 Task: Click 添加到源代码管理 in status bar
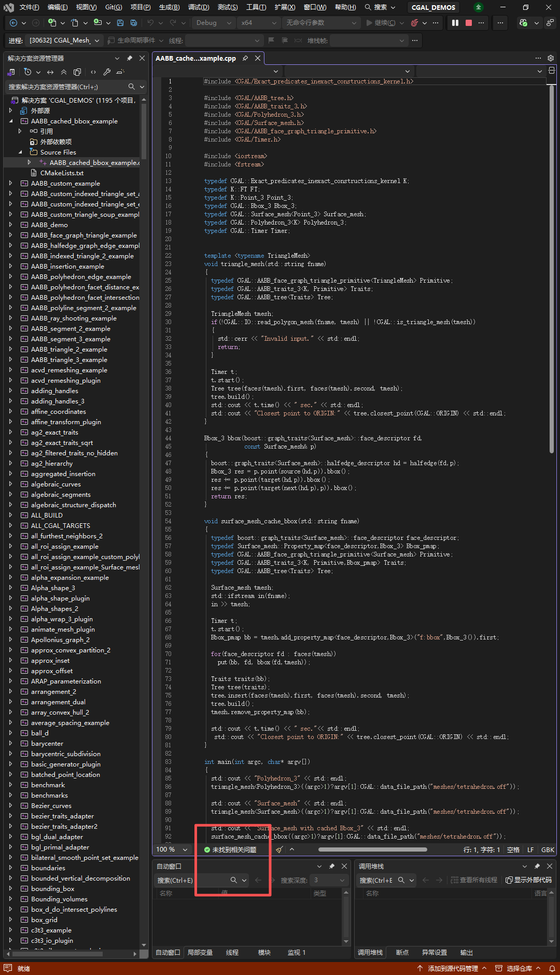pos(452,968)
